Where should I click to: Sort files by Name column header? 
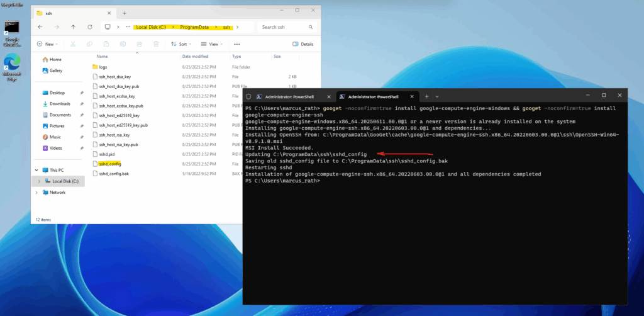click(103, 56)
